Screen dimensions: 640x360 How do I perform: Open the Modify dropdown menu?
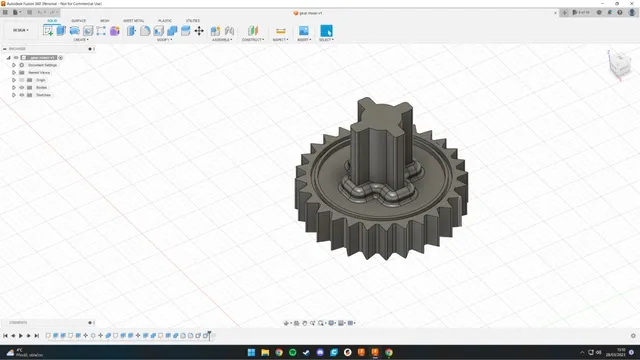pos(164,40)
